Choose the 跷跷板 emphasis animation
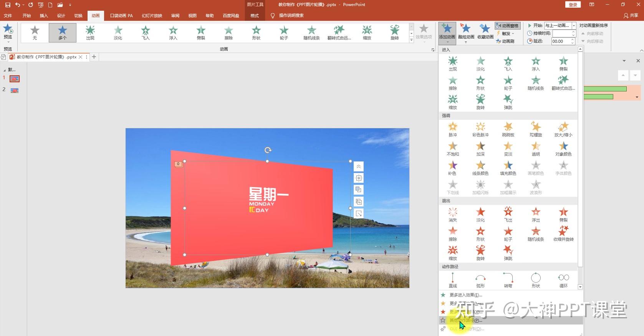644x336 pixels. [508, 129]
